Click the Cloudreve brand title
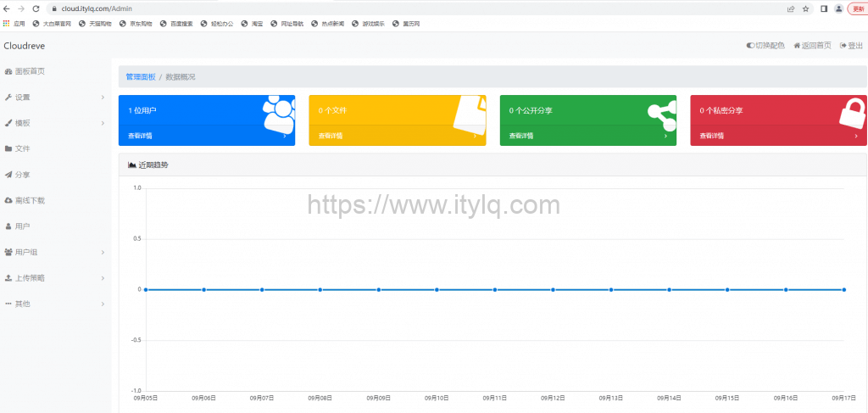 (x=25, y=46)
